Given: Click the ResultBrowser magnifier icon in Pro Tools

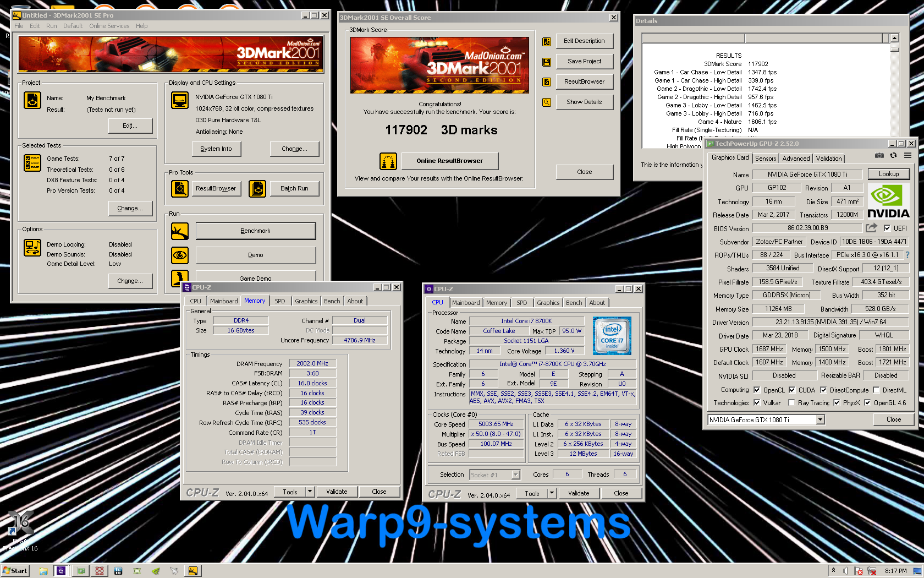Looking at the screenshot, I should 180,189.
